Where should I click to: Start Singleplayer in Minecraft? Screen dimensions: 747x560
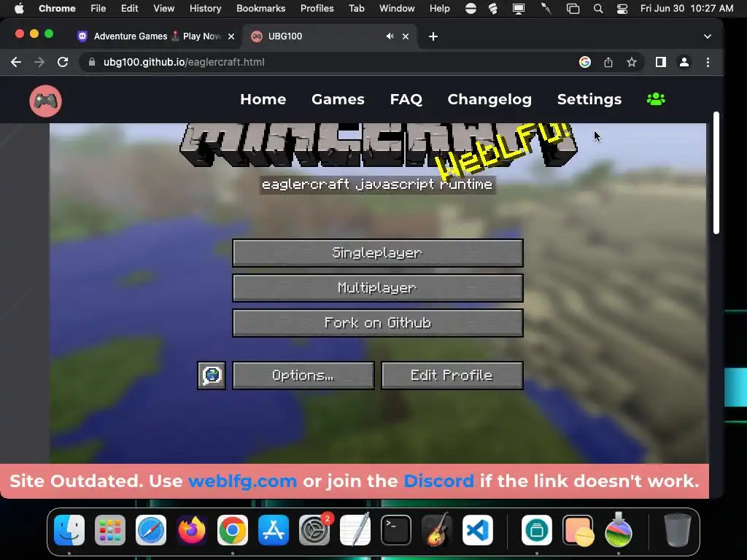pyautogui.click(x=378, y=253)
